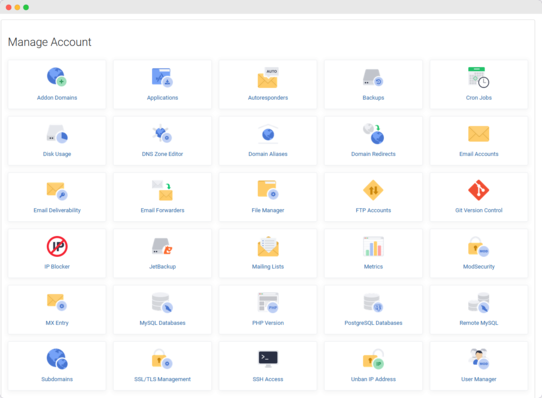
Task: Open the Git Version Control icon
Action: pyautogui.click(x=478, y=190)
